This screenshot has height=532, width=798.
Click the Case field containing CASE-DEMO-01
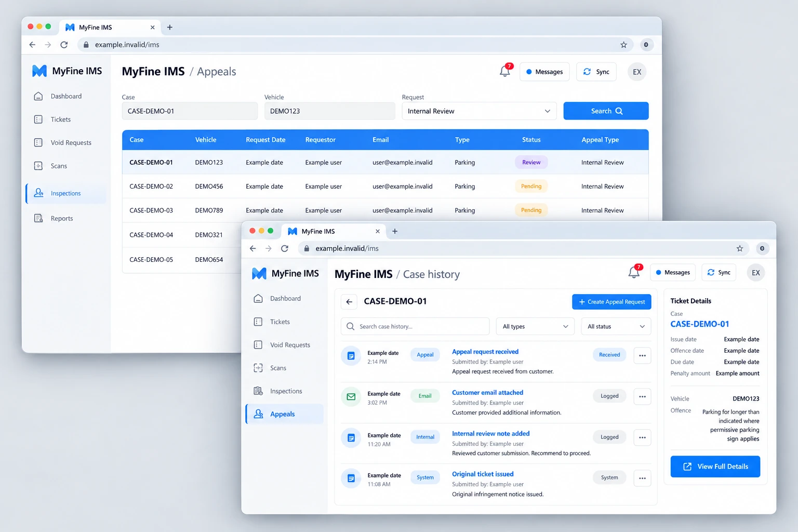[x=190, y=111]
